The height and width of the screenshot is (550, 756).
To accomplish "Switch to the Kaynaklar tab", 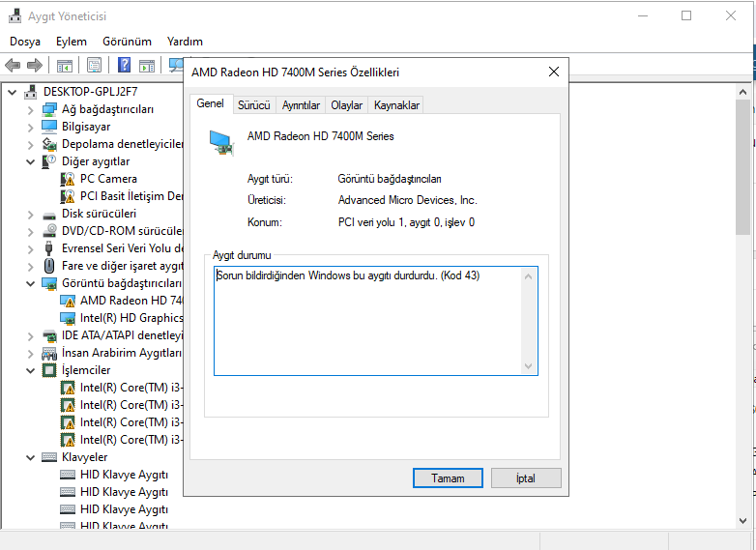I will point(396,105).
